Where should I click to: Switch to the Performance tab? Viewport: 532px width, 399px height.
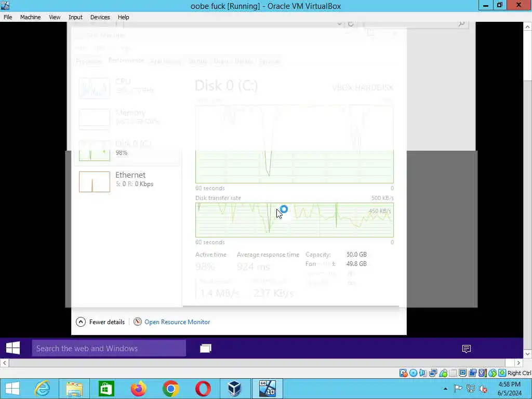126,60
